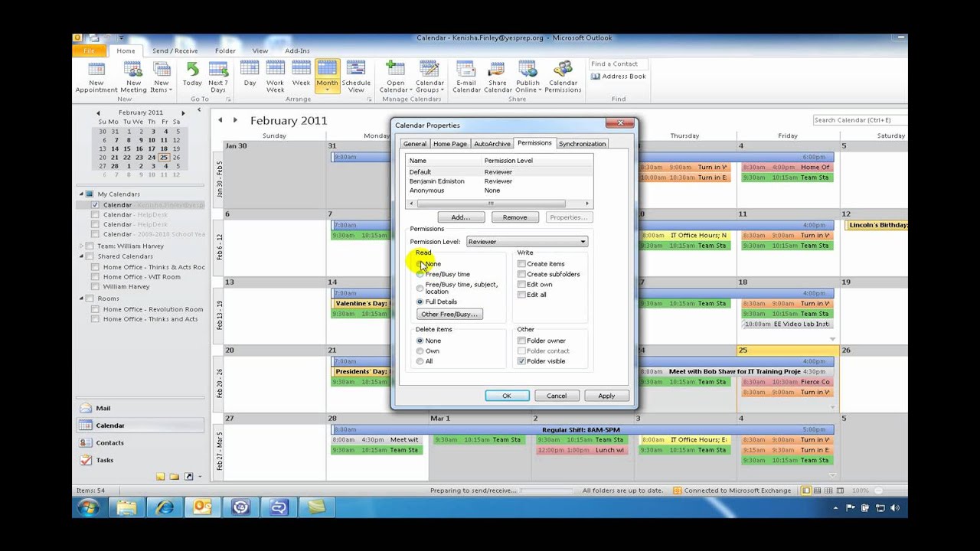Click Outlook icon in taskbar

pos(203,507)
